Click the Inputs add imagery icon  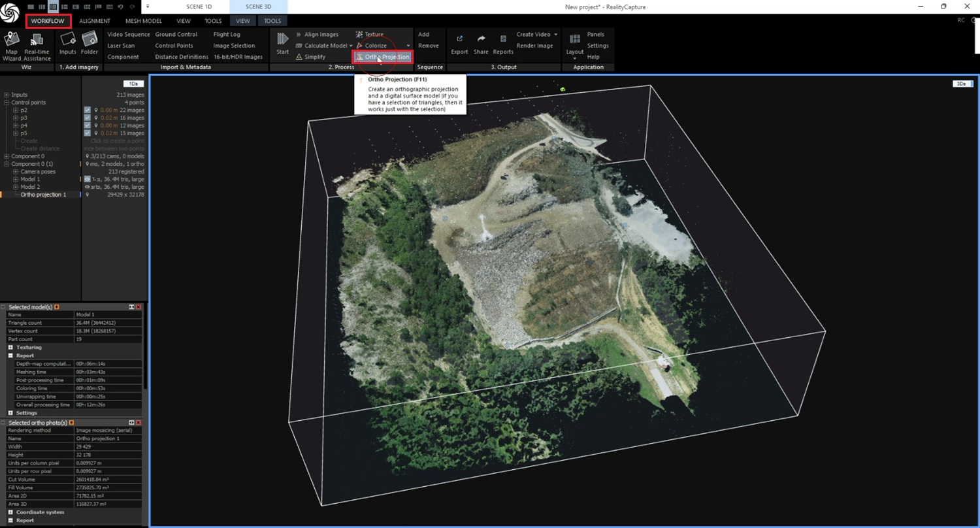point(67,41)
